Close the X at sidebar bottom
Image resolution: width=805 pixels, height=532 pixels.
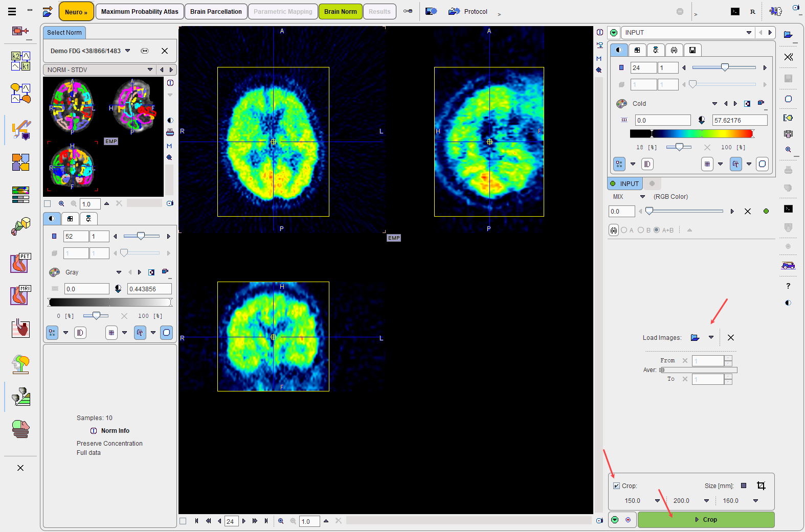click(x=20, y=468)
